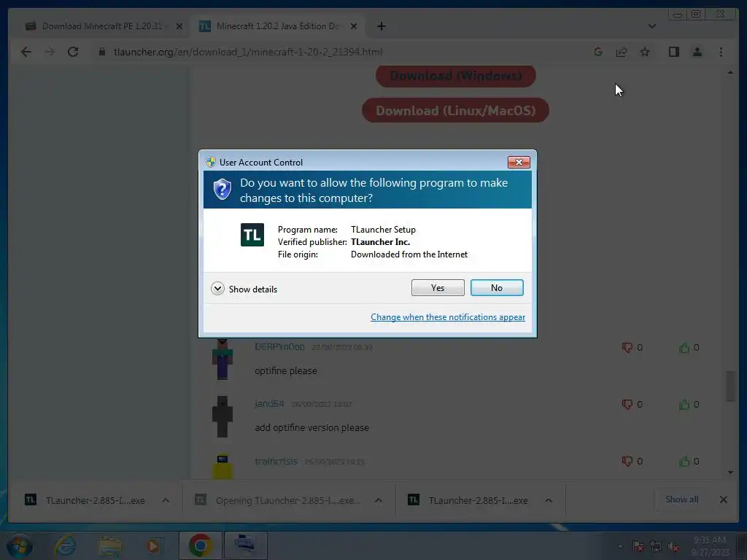Expand Show details chevron
747x560 pixels.
[217, 289]
